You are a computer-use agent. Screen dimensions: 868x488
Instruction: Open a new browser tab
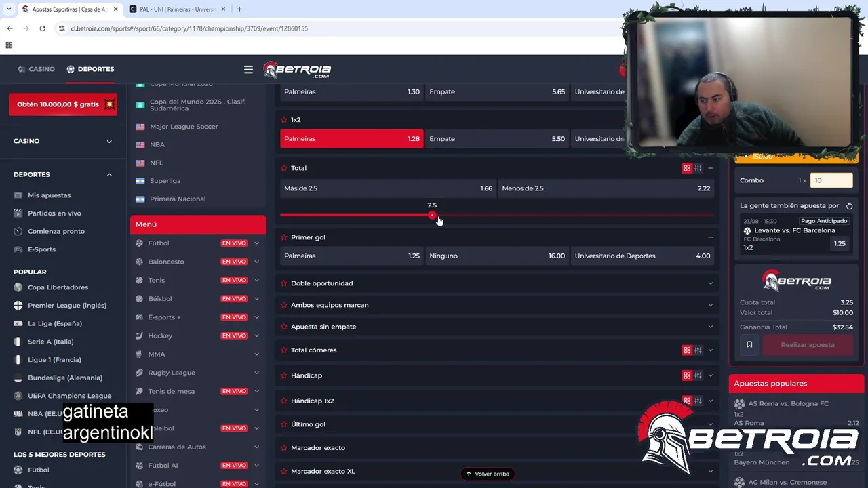tap(239, 9)
